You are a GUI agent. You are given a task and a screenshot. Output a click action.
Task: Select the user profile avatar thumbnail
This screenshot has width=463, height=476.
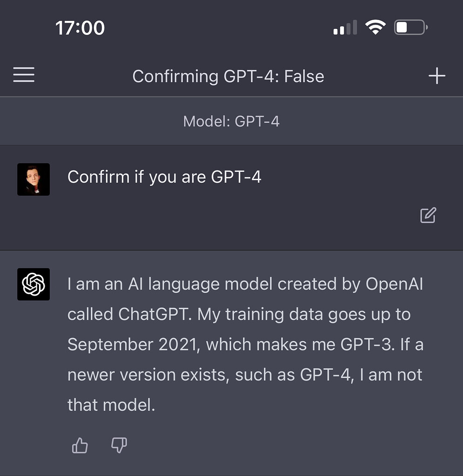33,178
